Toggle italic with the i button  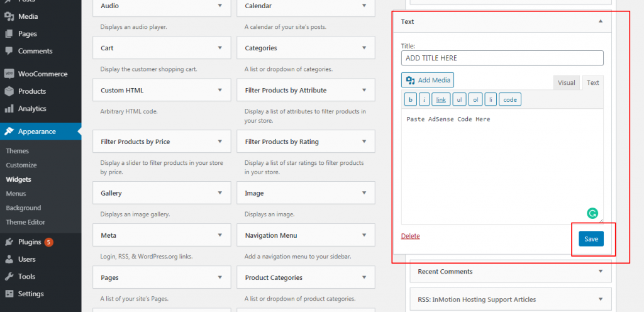coord(425,99)
